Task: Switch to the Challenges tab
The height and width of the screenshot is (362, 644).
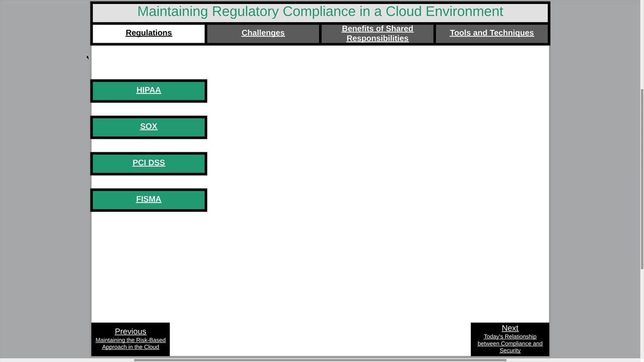Action: pos(263,33)
